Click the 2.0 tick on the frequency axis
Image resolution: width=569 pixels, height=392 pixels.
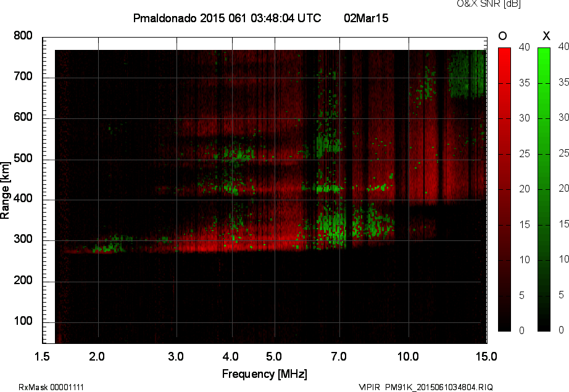[x=98, y=356]
